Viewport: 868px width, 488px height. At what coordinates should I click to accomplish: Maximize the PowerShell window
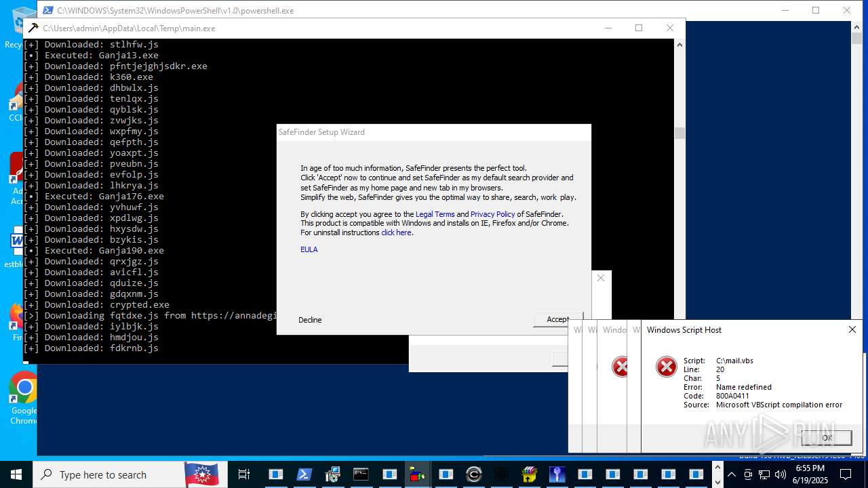[816, 10]
